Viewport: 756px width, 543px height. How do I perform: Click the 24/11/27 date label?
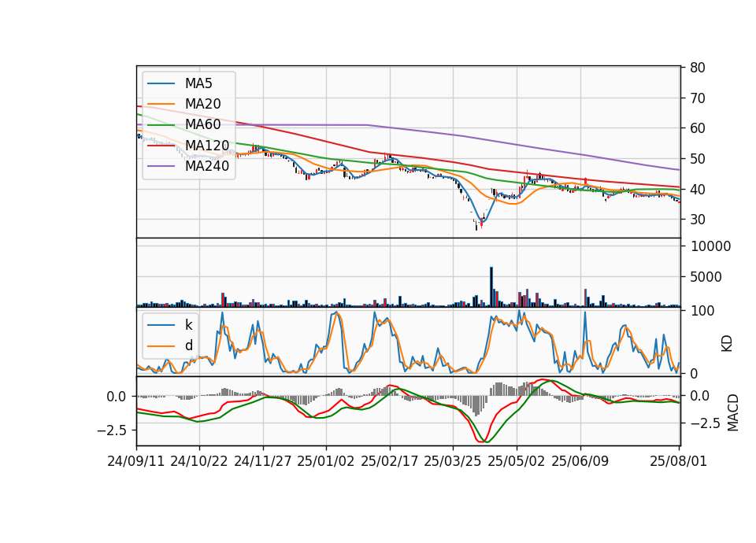pos(263,461)
